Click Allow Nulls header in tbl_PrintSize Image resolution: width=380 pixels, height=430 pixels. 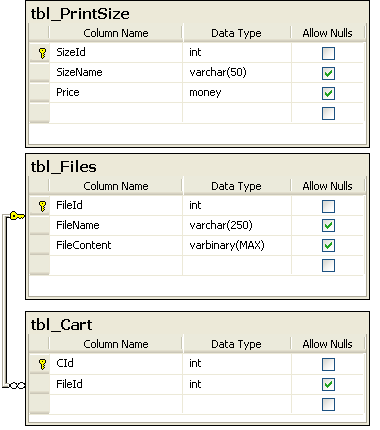pyautogui.click(x=327, y=33)
